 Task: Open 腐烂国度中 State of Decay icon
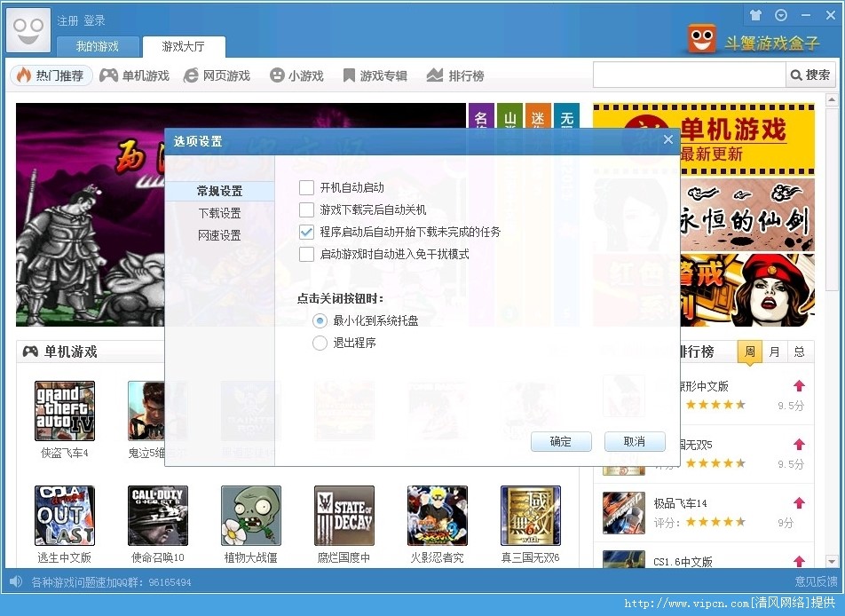click(x=344, y=516)
